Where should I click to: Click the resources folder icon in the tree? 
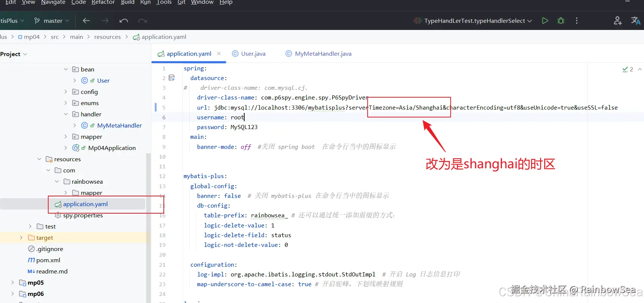(x=49, y=159)
